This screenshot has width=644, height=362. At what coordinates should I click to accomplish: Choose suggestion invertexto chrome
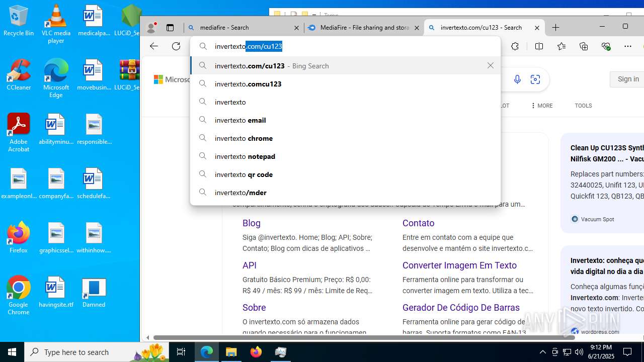pos(346,138)
